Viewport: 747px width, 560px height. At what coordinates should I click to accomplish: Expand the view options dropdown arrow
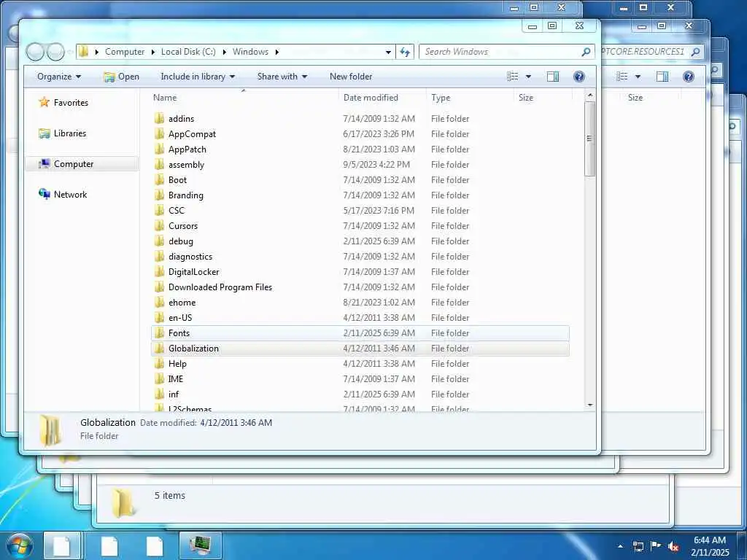528,76
